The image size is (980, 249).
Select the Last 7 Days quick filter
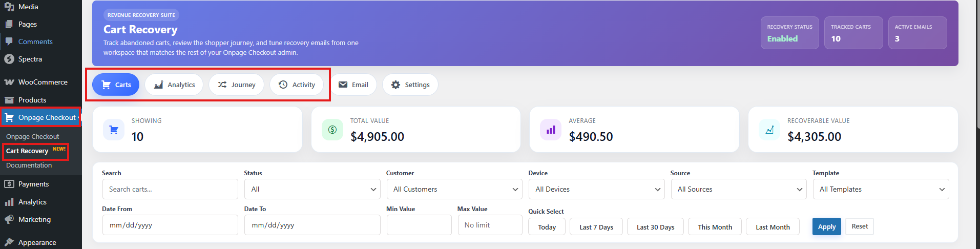pos(596,227)
